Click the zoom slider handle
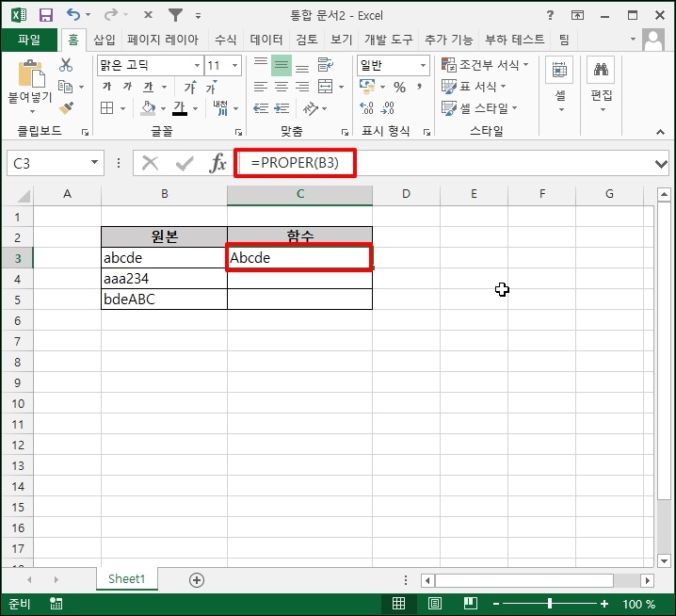 (x=550, y=604)
